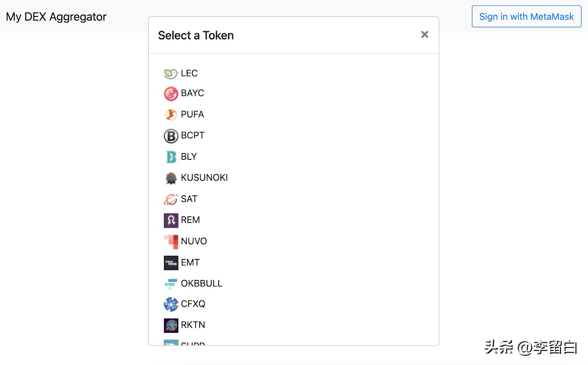Close the Select a Token dialog
This screenshot has width=588, height=365.
coord(425,34)
